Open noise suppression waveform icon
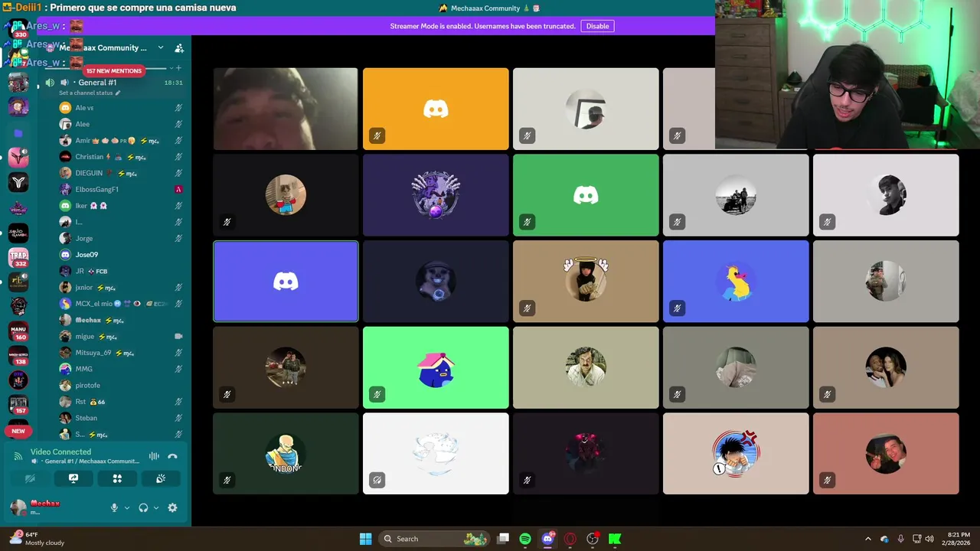The image size is (980, 551). tap(154, 456)
